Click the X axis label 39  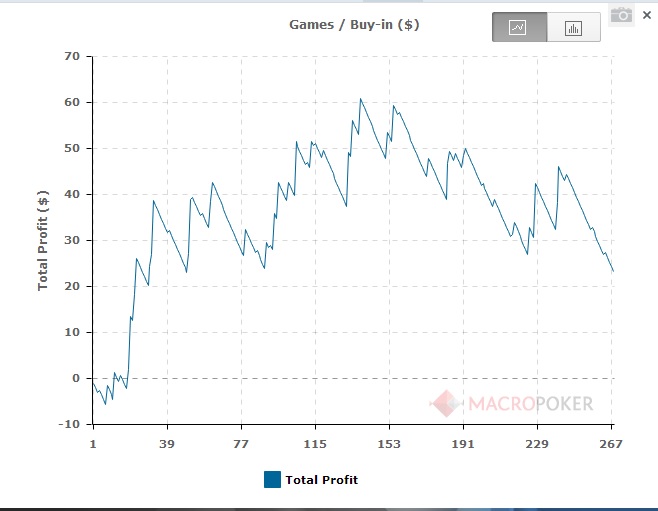coord(167,444)
